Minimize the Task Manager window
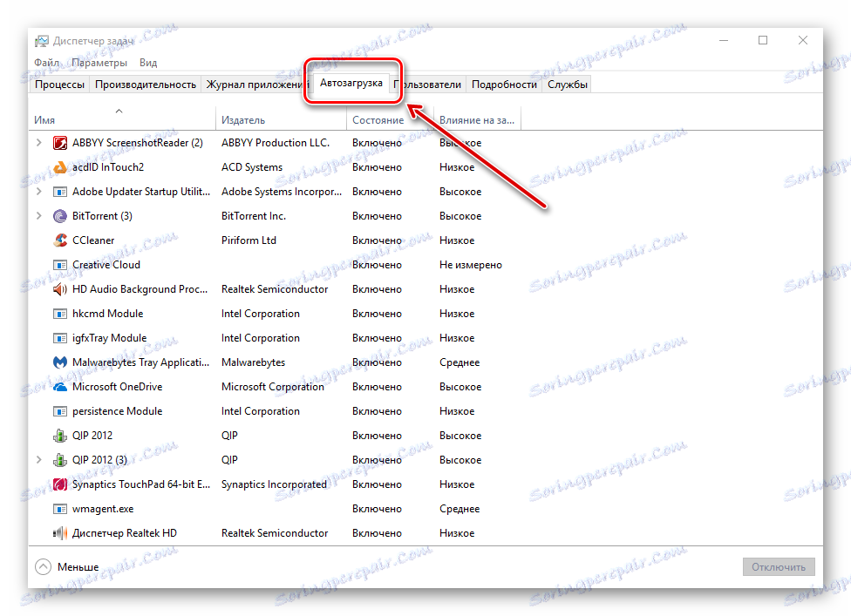The width and height of the screenshot is (851, 616). click(x=724, y=40)
